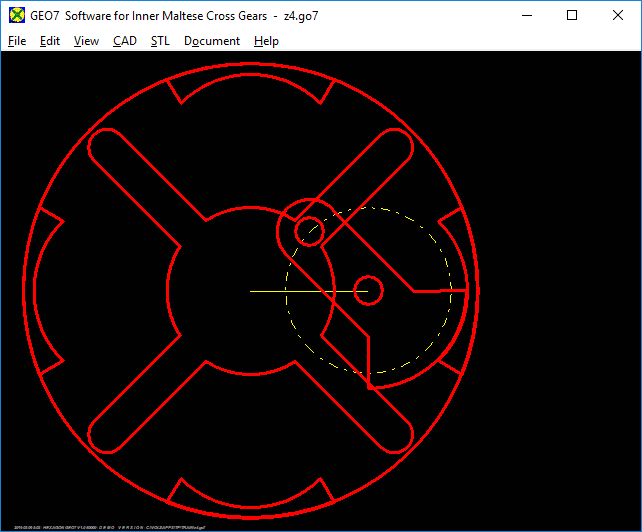
Task: Open the Edit menu
Action: (x=50, y=41)
